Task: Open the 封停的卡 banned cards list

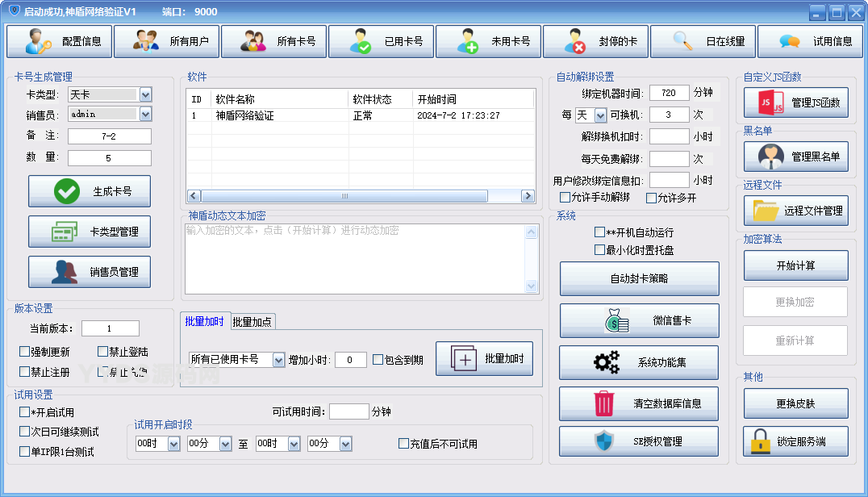Action: (595, 41)
